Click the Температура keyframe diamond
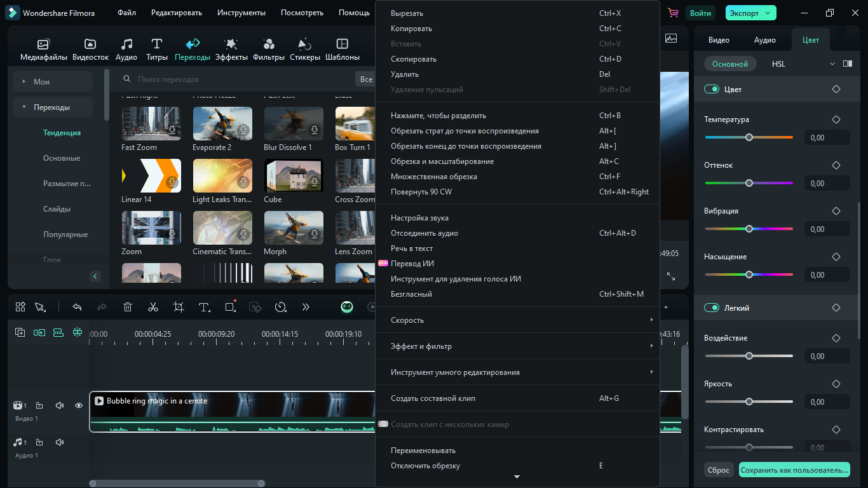868x488 pixels. pos(836,119)
